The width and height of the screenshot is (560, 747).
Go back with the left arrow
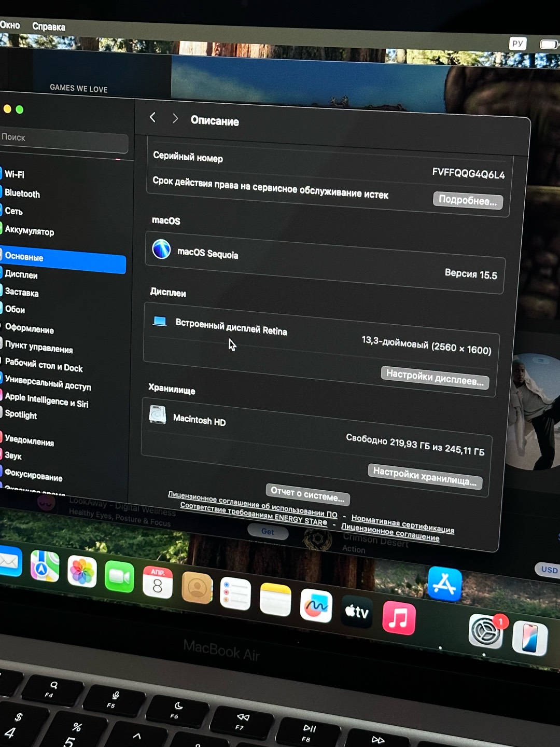pos(152,117)
